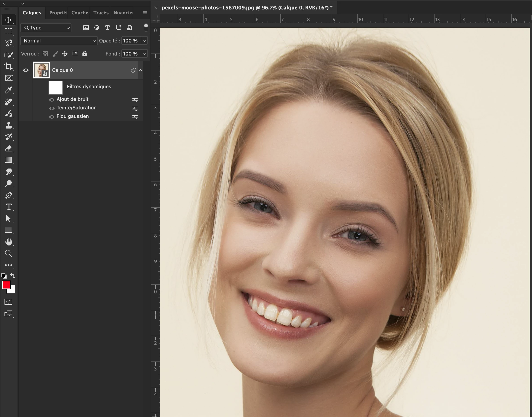532x417 pixels.
Task: Hide the Calque 0 layer
Action: pos(26,70)
